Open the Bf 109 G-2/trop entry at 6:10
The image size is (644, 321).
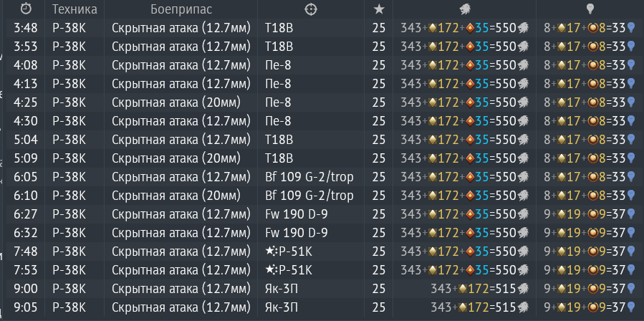tap(309, 196)
